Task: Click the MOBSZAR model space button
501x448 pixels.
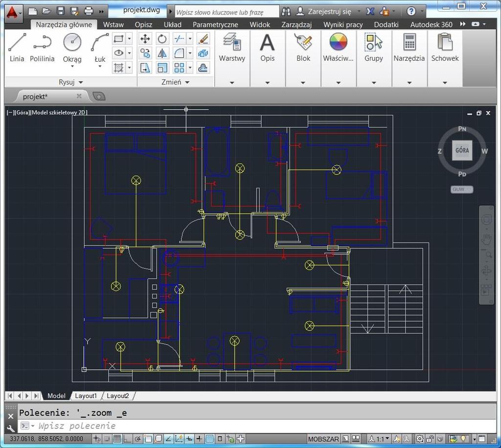Action: coord(323,439)
